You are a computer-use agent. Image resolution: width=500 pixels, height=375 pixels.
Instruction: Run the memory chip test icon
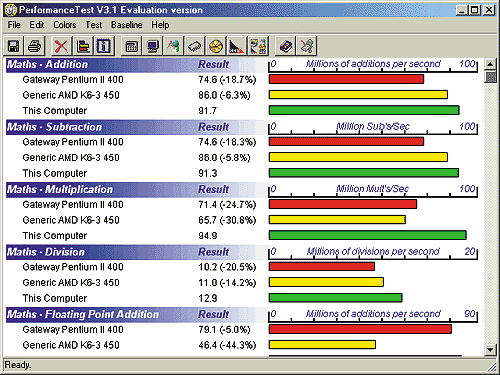(x=195, y=46)
